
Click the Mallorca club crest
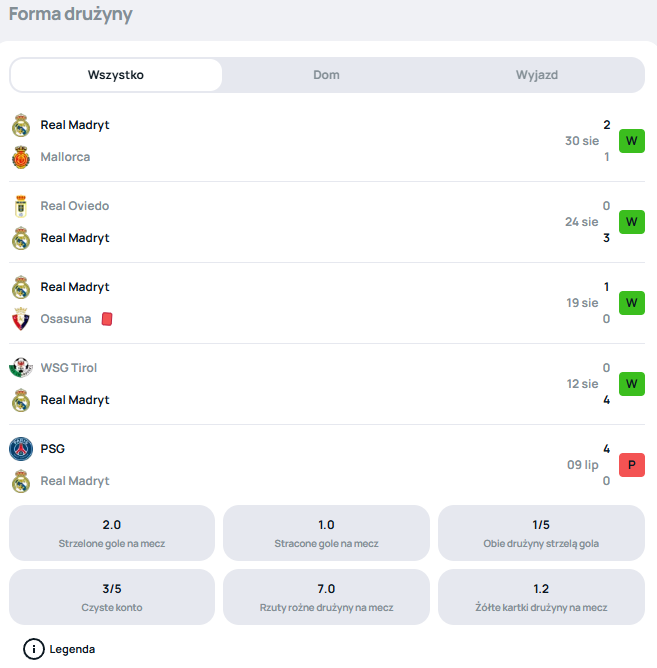[x=21, y=157]
